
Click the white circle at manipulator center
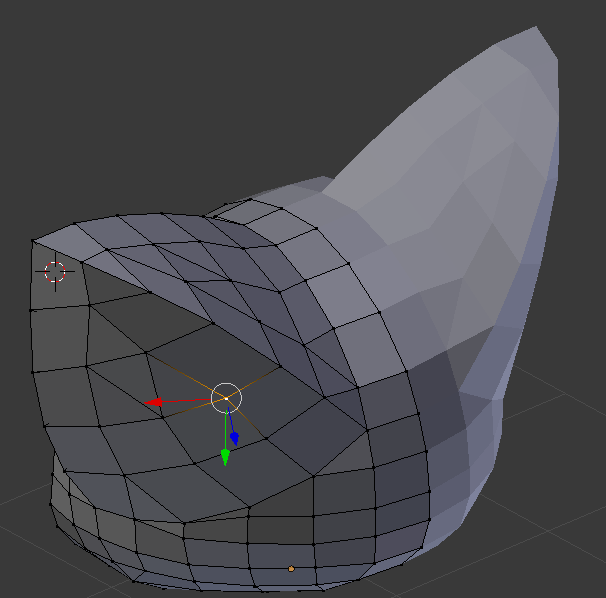coord(226,398)
